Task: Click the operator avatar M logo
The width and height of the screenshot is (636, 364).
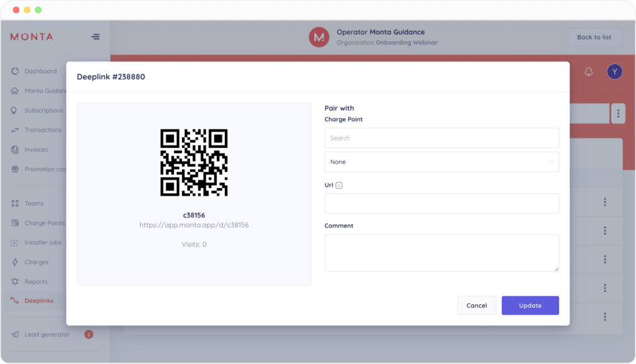Action: [x=319, y=37]
